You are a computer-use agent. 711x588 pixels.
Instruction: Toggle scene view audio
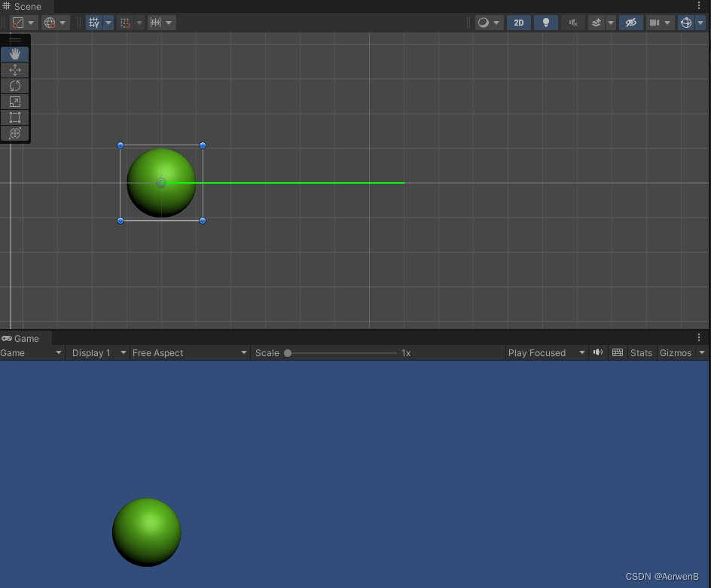coord(572,23)
